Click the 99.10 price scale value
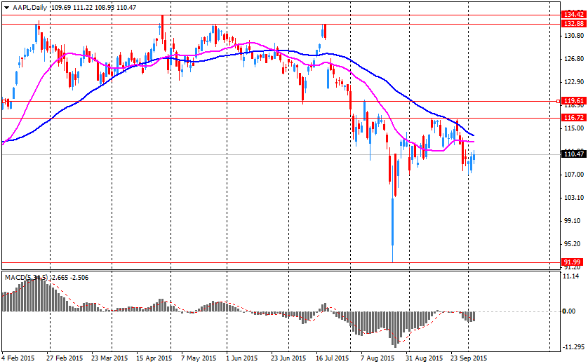The height and width of the screenshot is (364, 588). coord(572,221)
